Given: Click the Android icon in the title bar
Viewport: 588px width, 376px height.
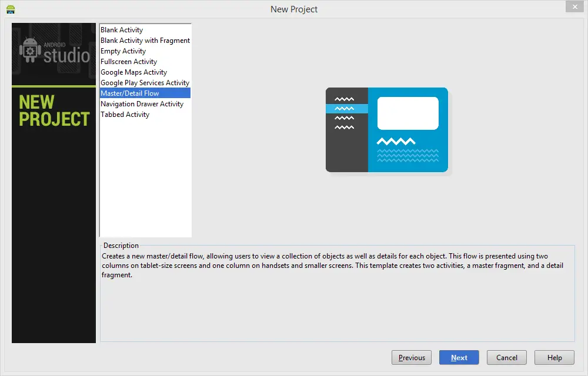Looking at the screenshot, I should [x=10, y=9].
